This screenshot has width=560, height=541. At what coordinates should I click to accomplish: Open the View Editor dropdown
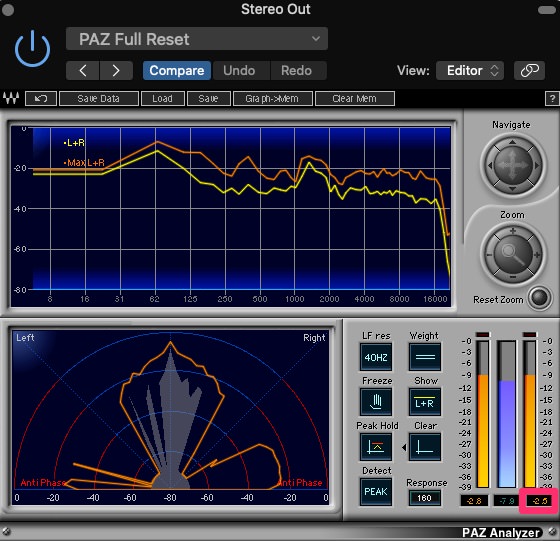470,70
